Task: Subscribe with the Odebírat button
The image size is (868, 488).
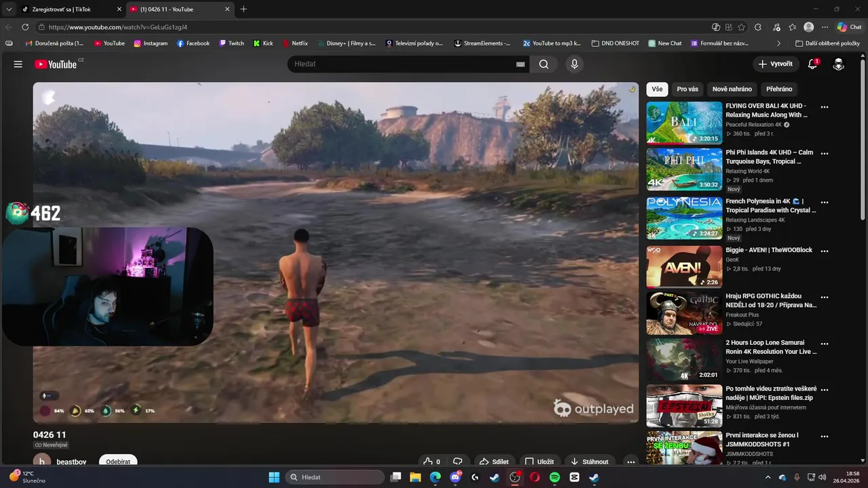Action: 118,462
